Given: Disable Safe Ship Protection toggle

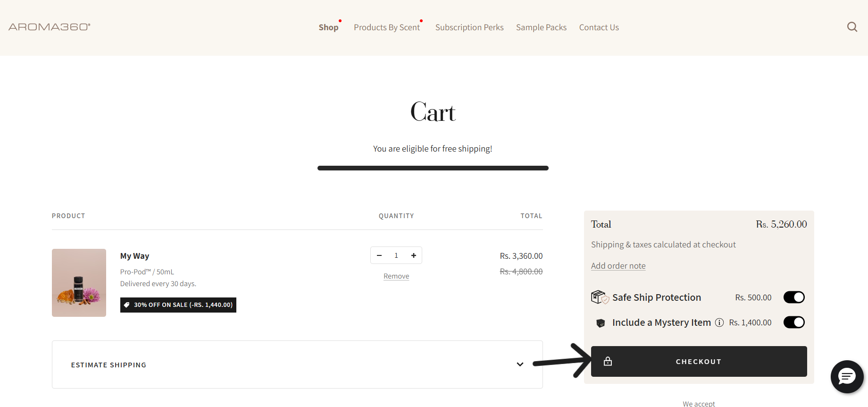Looking at the screenshot, I should [x=794, y=297].
